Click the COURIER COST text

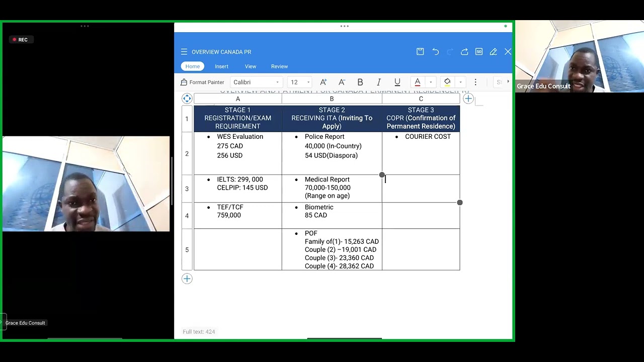point(428,137)
